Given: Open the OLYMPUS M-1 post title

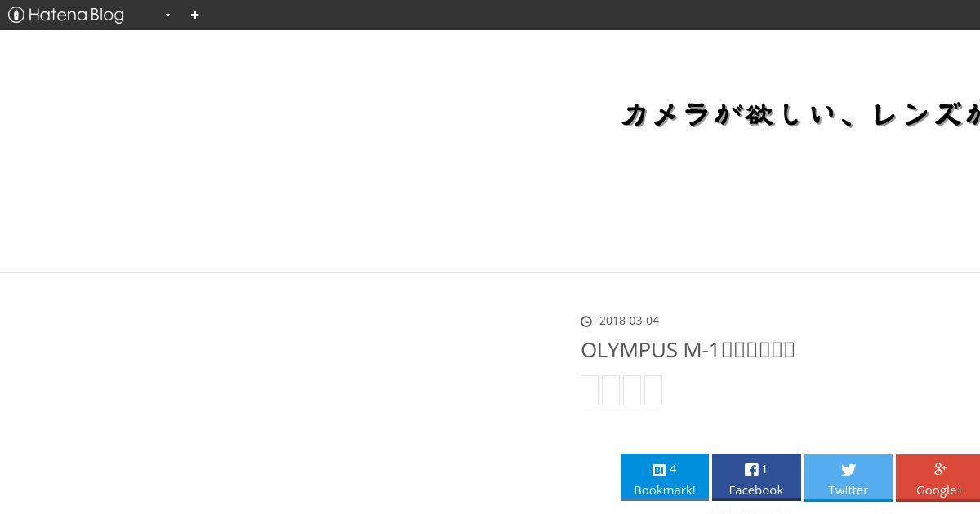Looking at the screenshot, I should 688,349.
